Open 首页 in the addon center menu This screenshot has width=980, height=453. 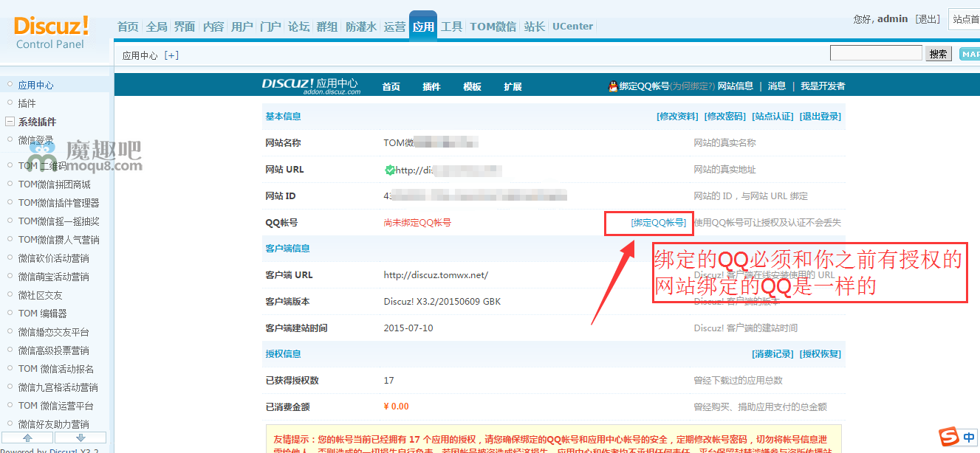391,86
